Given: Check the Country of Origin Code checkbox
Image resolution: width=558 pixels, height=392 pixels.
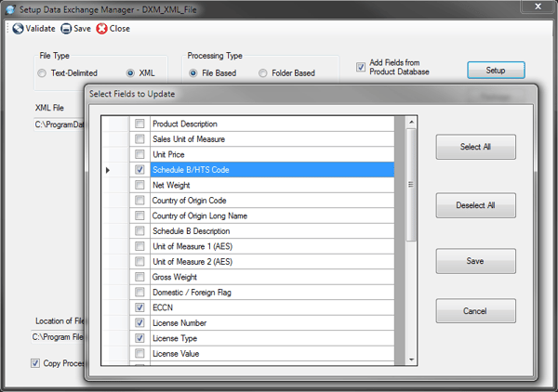Looking at the screenshot, I should (x=139, y=200).
